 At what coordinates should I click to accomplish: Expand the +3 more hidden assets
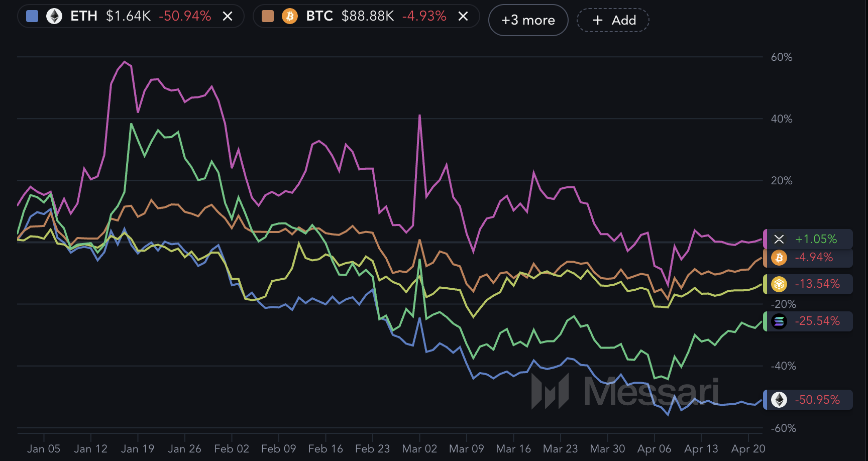point(528,20)
